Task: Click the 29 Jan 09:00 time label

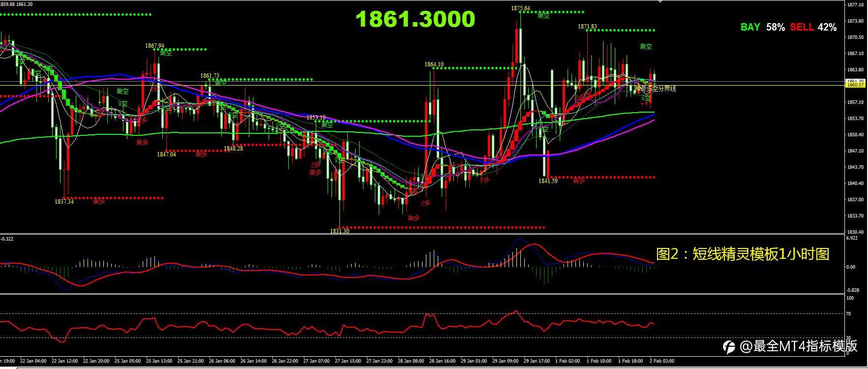Action: (505, 361)
